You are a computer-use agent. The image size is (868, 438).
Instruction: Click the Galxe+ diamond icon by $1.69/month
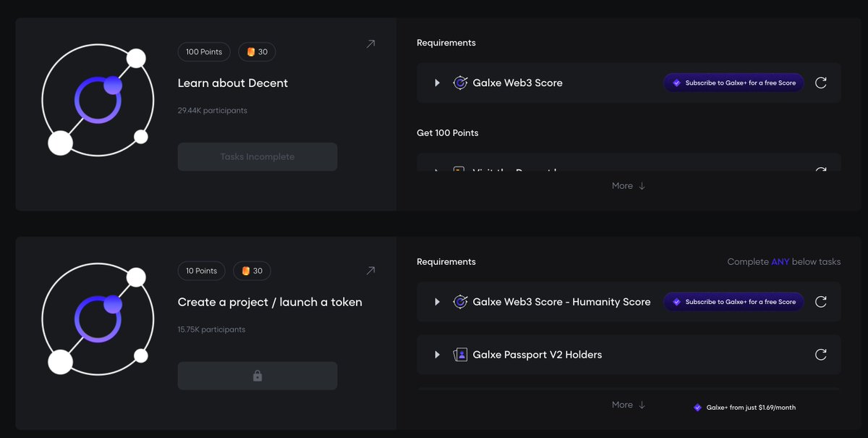click(x=697, y=408)
